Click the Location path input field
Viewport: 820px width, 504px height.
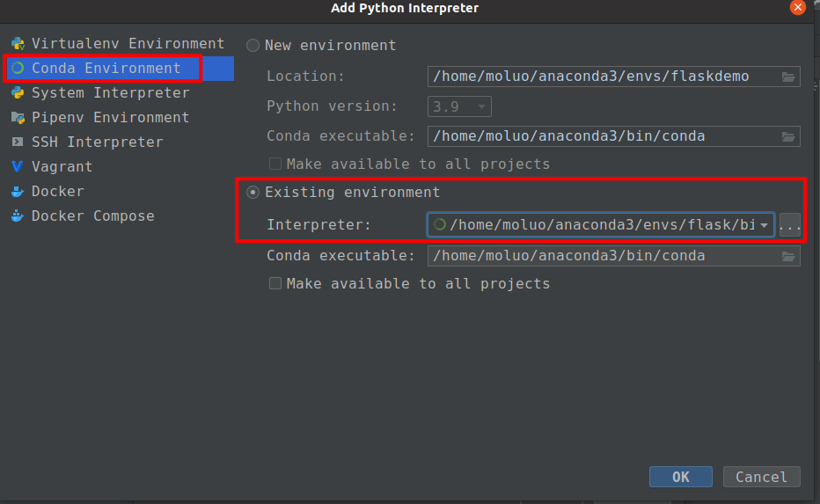[x=613, y=77]
